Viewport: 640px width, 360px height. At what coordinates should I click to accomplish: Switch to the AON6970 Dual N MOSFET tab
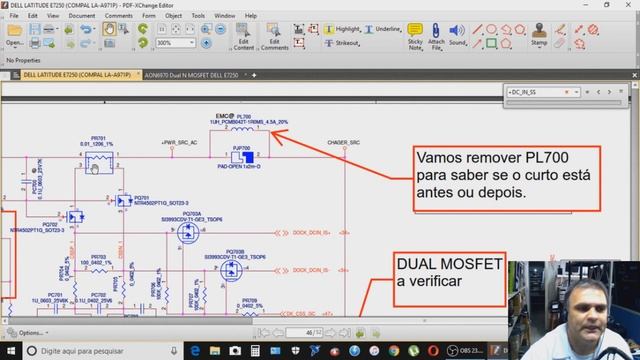pos(191,75)
